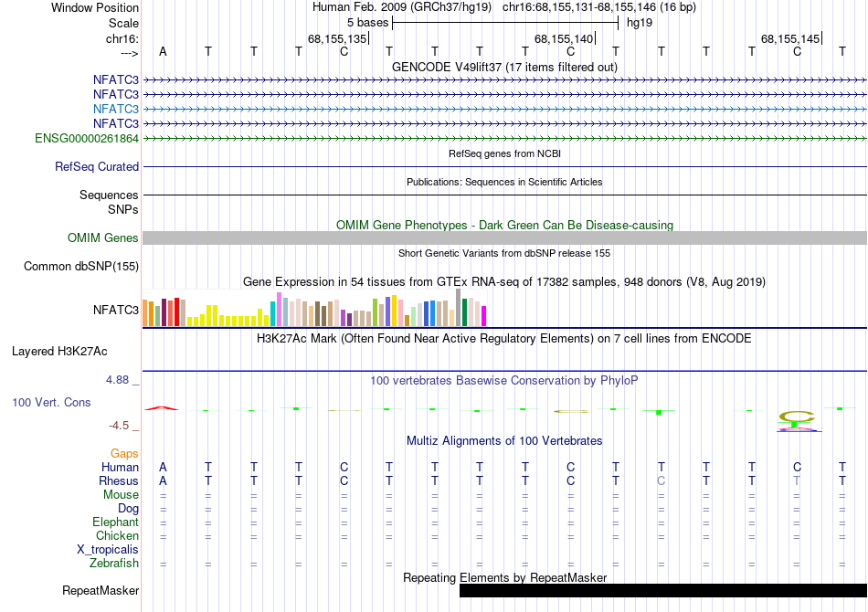The image size is (868, 612).
Task: Click the -4.5 PhyloP minimum value
Action: point(119,425)
